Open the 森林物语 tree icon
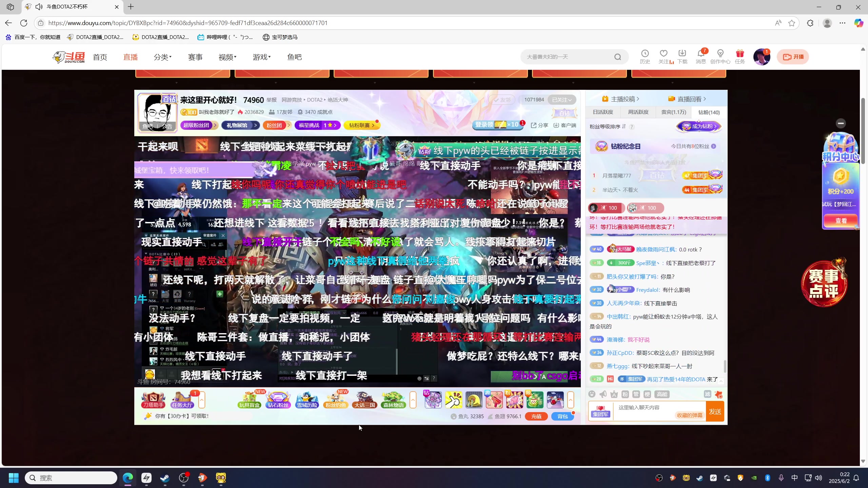This screenshot has width=868, height=488. 393,400
